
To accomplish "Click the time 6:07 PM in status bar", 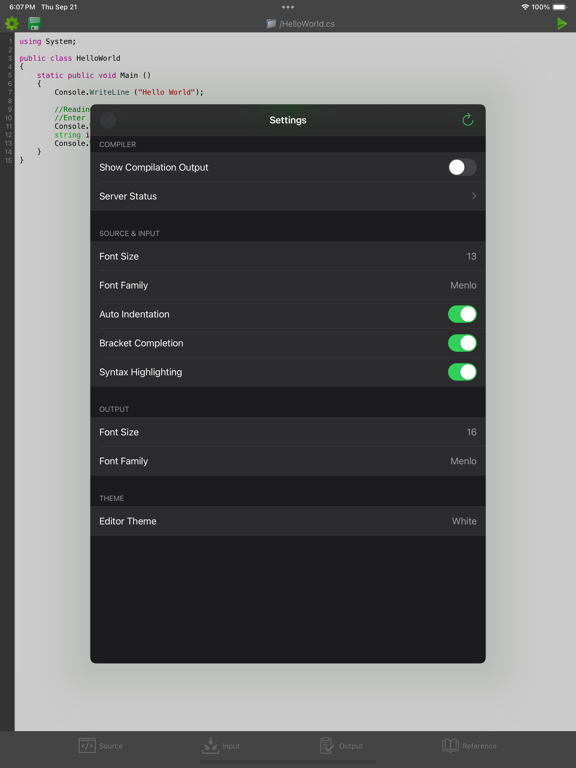I will click(x=22, y=7).
